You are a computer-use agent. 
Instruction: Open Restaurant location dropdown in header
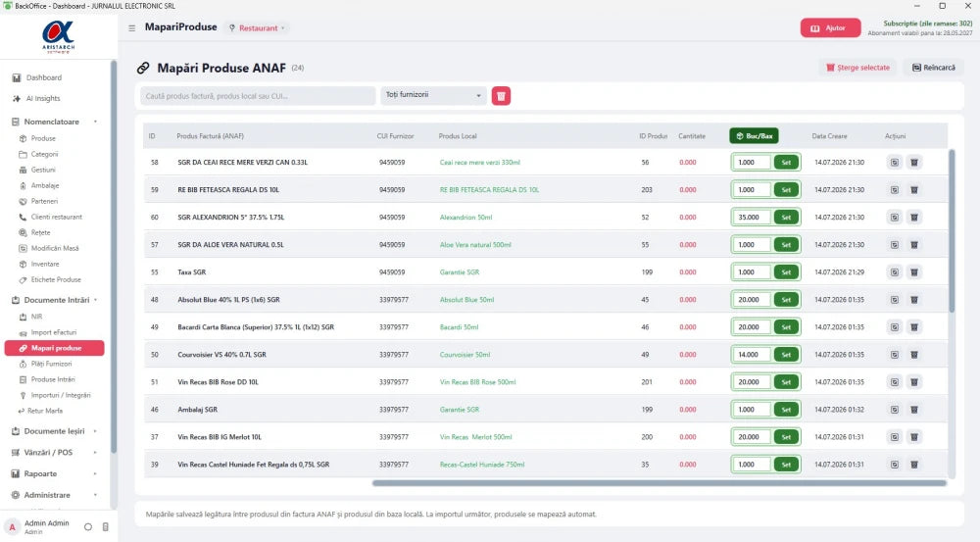coord(257,28)
